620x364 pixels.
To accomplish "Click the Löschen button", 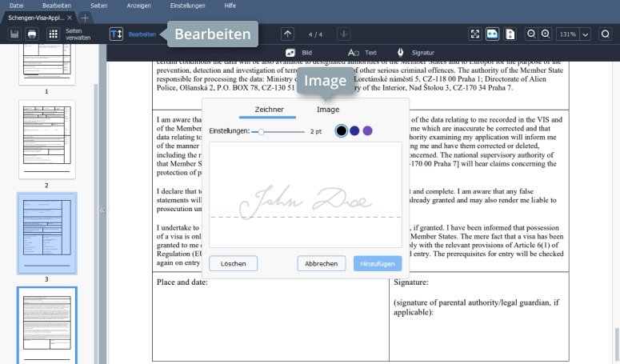I will point(234,264).
